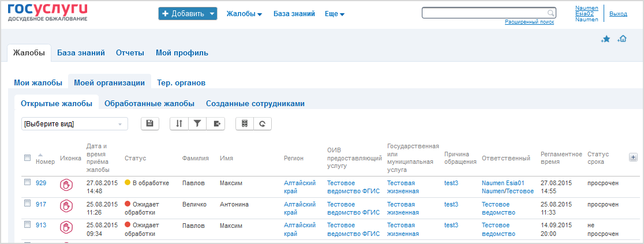
Task: Expand the Еще menu
Action: click(x=334, y=14)
